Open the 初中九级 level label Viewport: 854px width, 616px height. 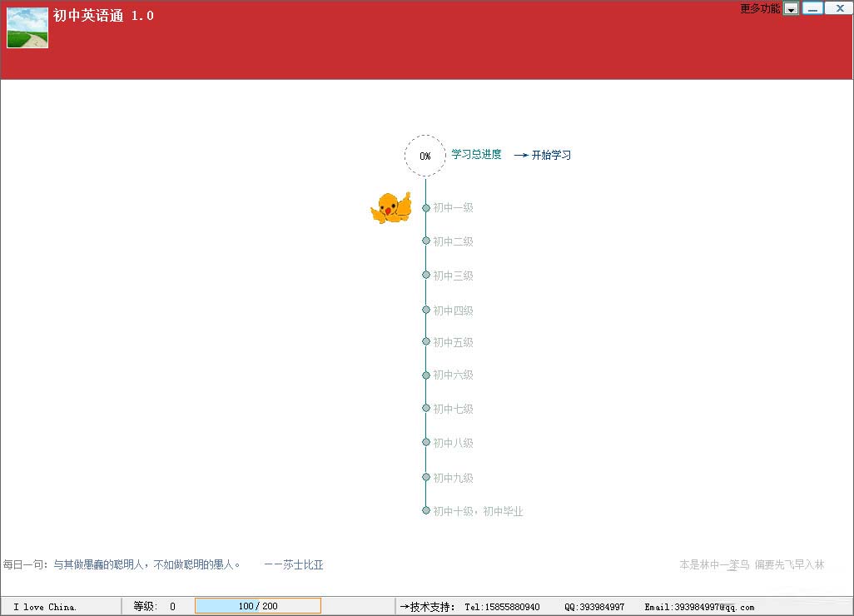[453, 478]
